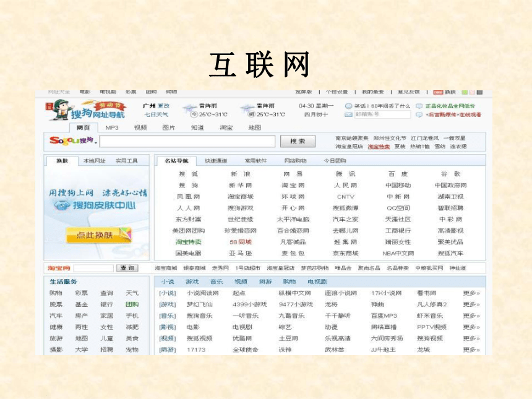Switch to the MP3 search tab
The image size is (532, 399).
(x=112, y=127)
